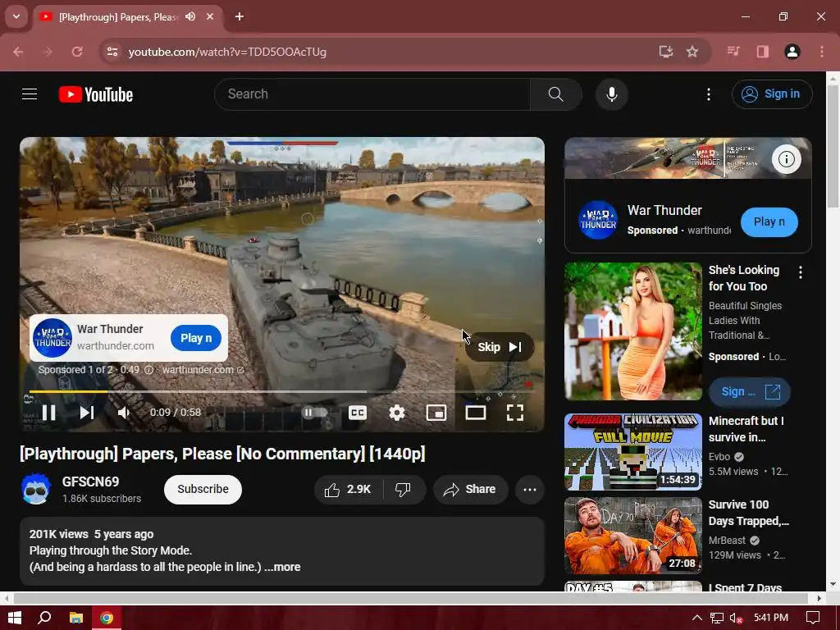Toggle closed captions CC
The height and width of the screenshot is (630, 840).
[358, 413]
